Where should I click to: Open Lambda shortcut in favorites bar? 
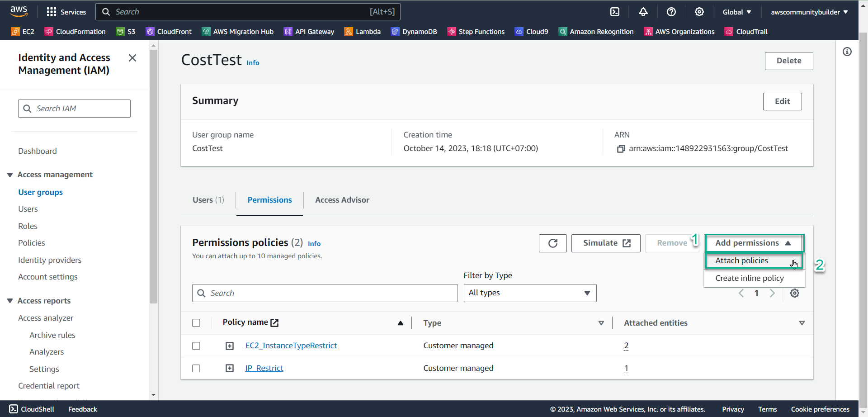pyautogui.click(x=363, y=31)
